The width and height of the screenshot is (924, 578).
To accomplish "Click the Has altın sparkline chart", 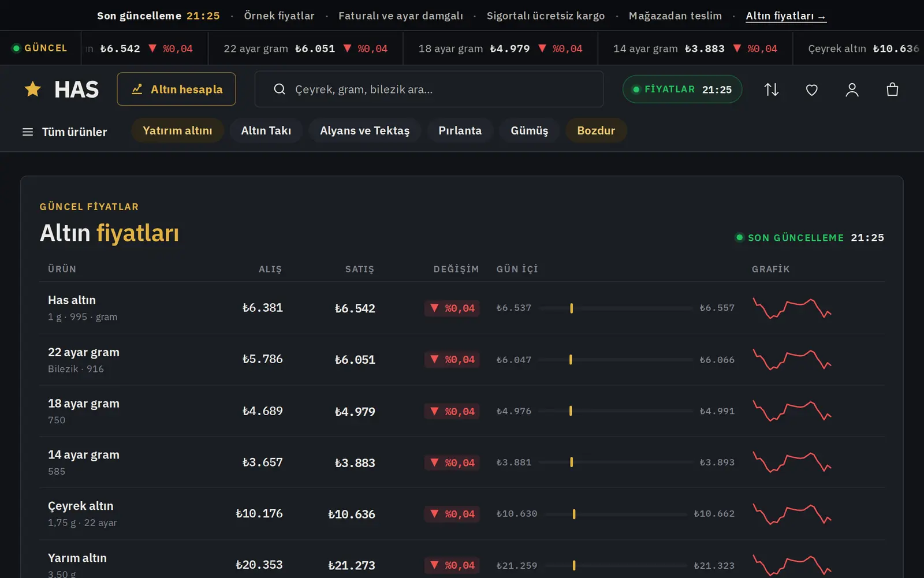I will 792,308.
